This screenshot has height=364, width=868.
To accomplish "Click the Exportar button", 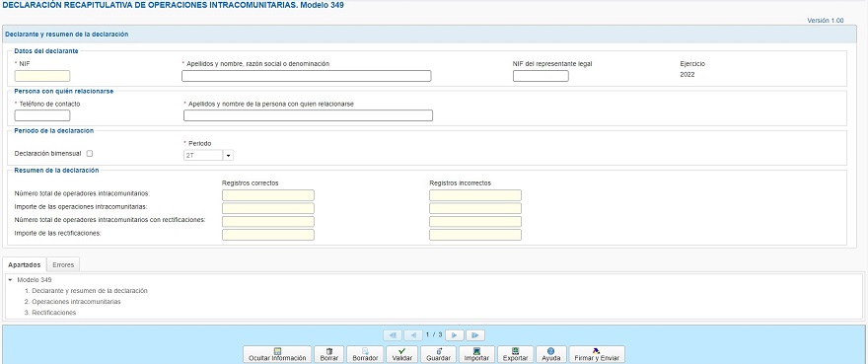I will tap(515, 354).
